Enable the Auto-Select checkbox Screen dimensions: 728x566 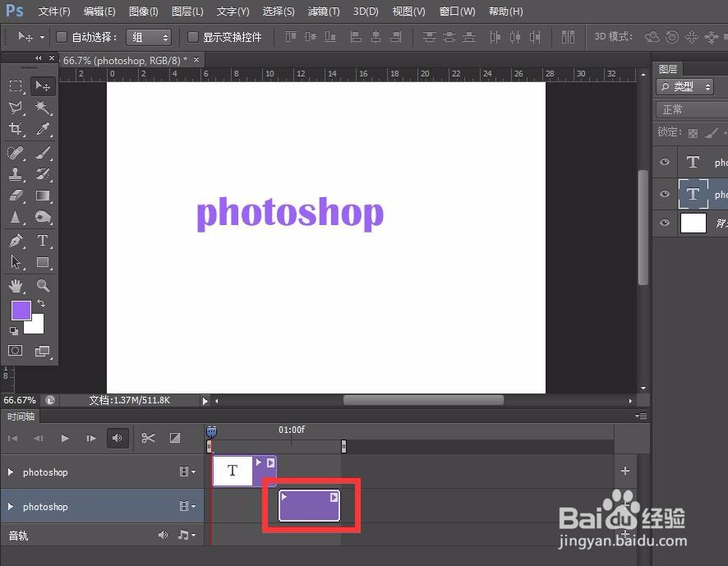(x=62, y=37)
